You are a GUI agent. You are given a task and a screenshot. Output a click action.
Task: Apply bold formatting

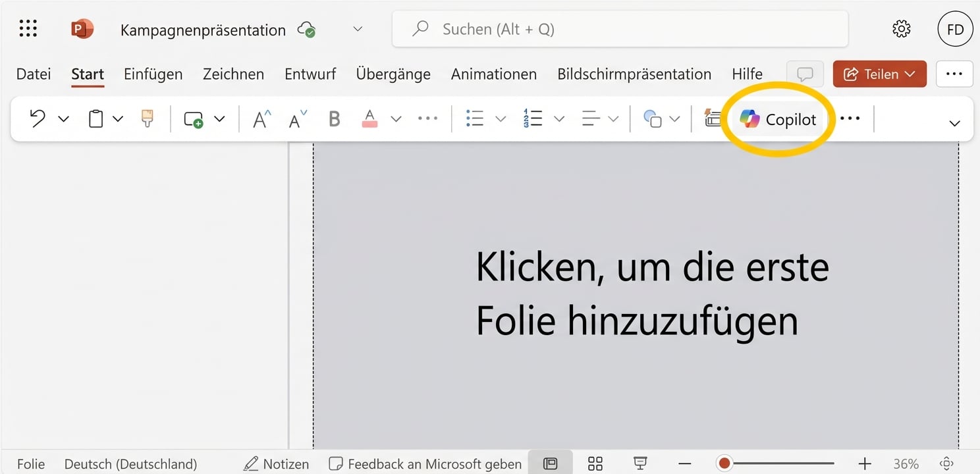(334, 118)
